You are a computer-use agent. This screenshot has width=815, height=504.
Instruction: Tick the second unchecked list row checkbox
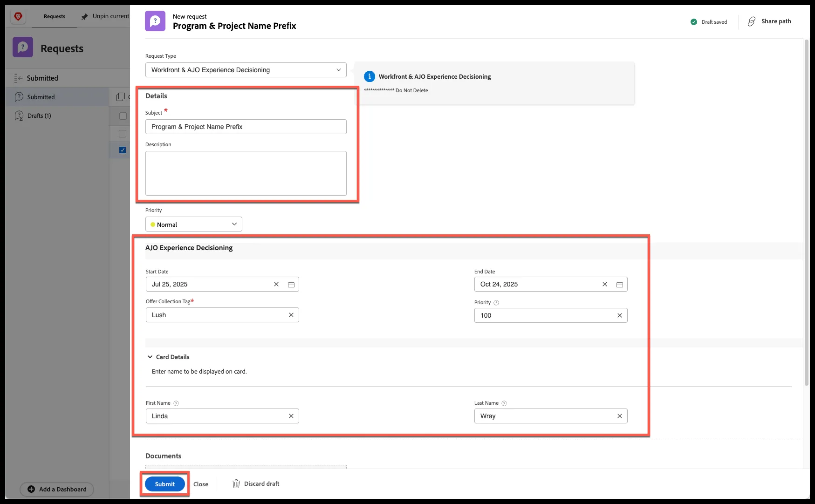[123, 134]
